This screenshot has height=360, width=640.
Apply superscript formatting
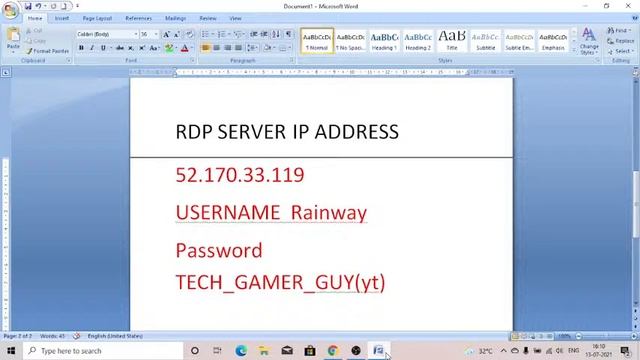pos(142,48)
